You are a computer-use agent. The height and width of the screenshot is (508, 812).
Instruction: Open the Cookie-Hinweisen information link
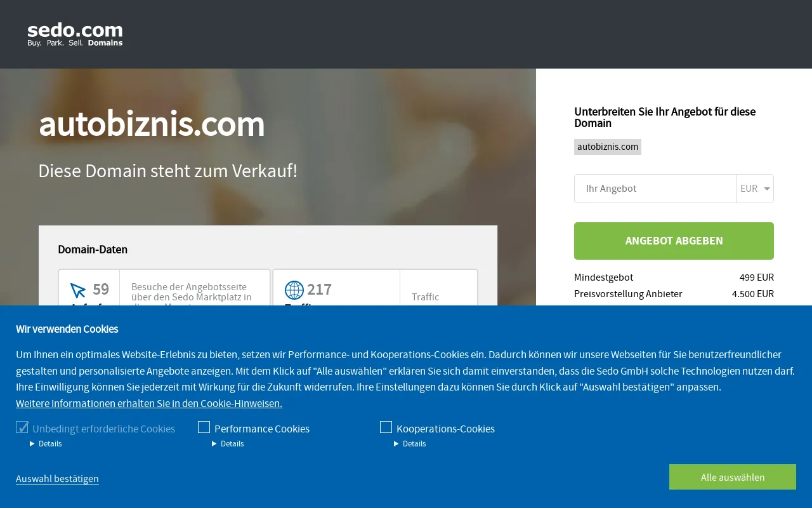(149, 403)
